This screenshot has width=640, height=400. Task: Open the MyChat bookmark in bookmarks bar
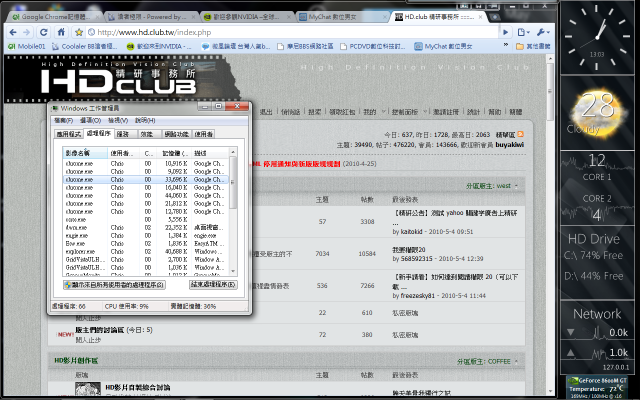443,47
